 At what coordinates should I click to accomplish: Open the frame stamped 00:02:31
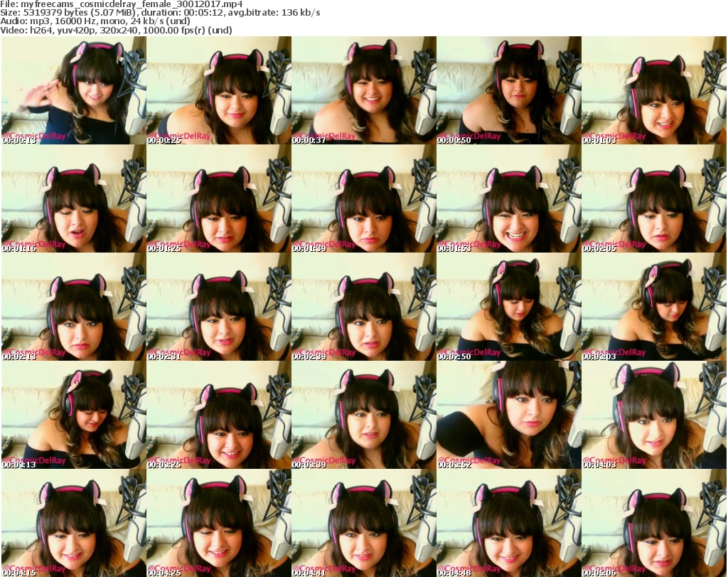click(219, 307)
